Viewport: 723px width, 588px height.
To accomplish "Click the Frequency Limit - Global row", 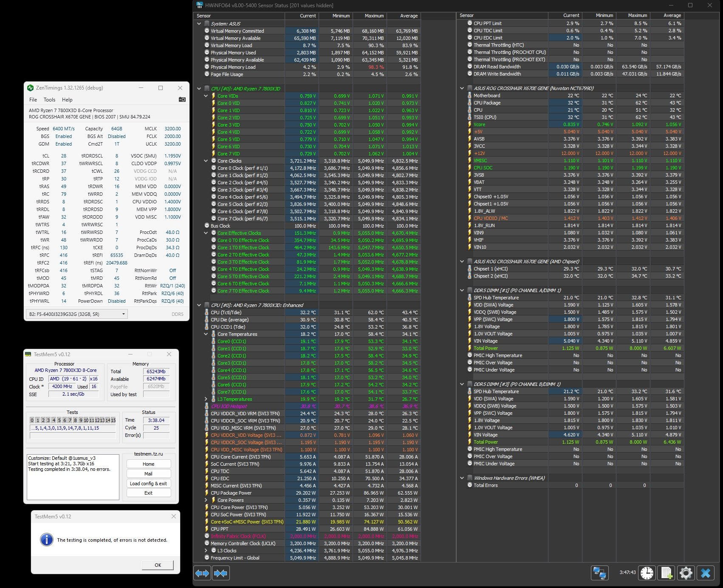I will (x=307, y=558).
